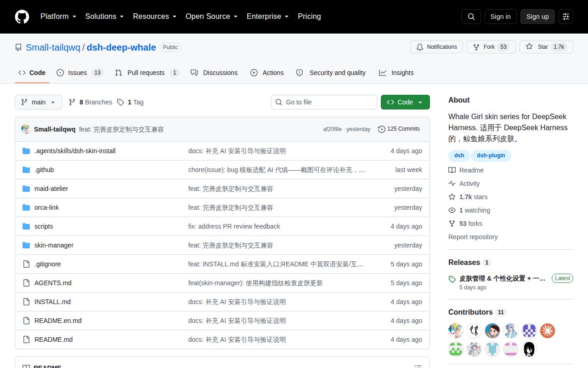Open the skin-manager folder
588x368 pixels.
pos(54,245)
